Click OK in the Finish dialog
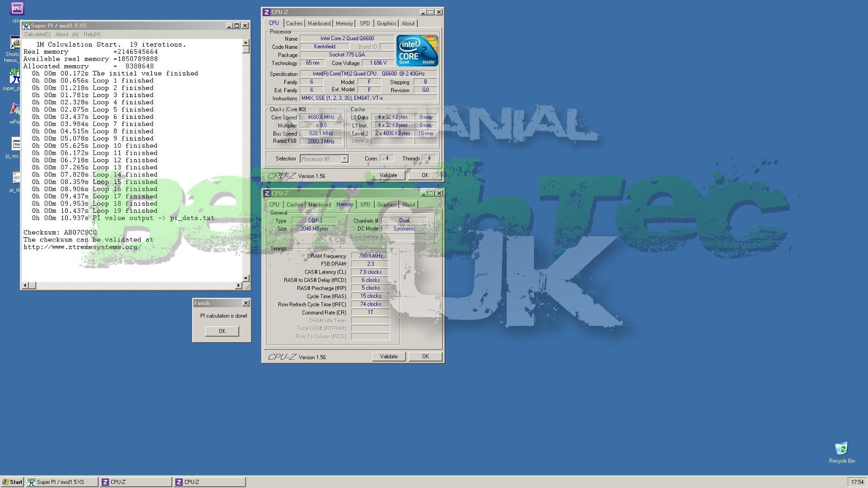 [222, 331]
